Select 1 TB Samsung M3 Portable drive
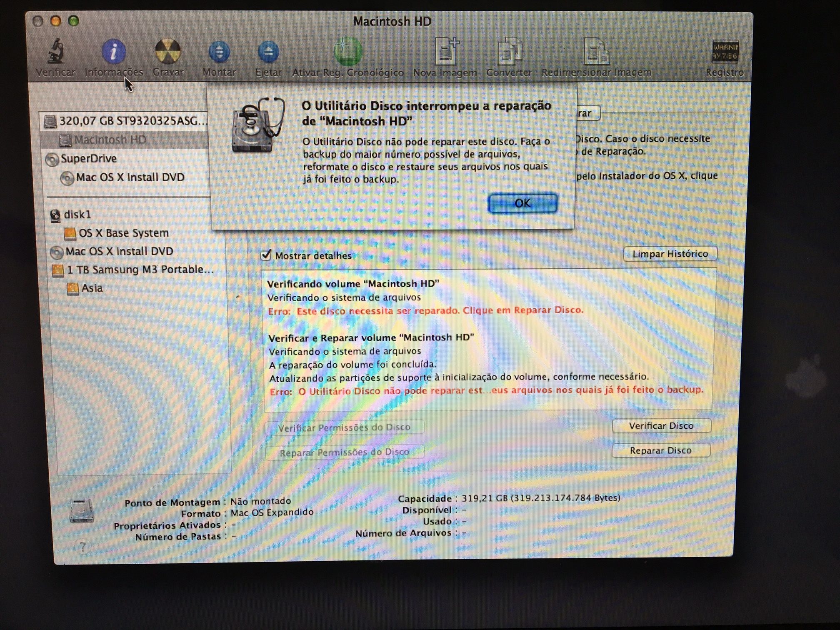 pyautogui.click(x=132, y=270)
